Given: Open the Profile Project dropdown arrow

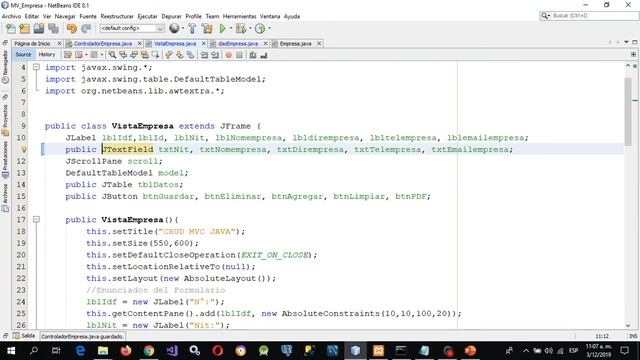Looking at the screenshot, I should coord(269,29).
